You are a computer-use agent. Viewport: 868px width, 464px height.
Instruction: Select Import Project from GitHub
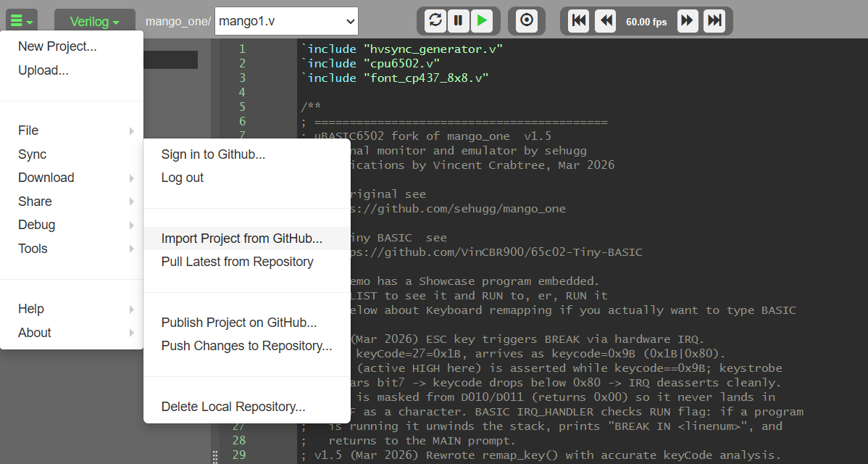[x=241, y=239]
